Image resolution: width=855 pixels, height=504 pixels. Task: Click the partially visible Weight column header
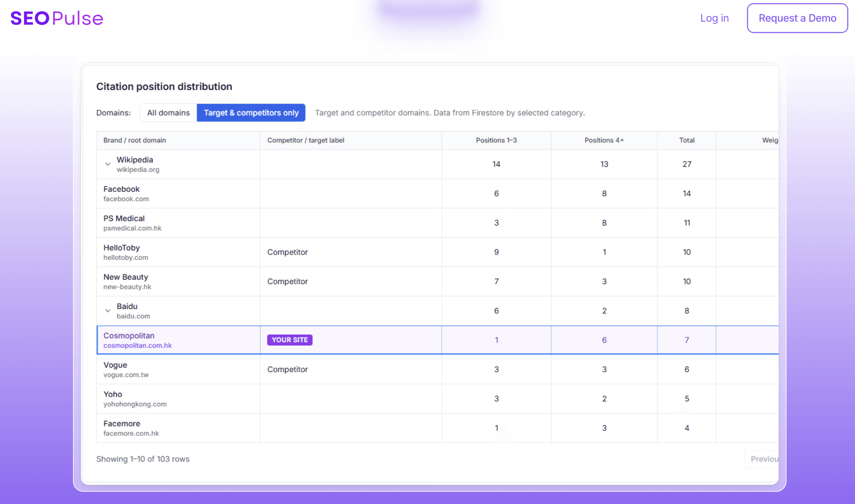pos(769,140)
